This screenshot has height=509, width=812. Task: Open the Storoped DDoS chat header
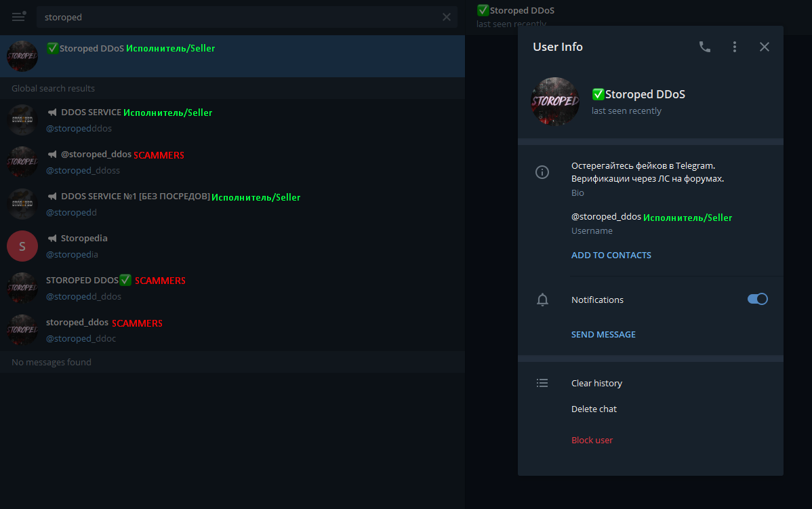515,10
